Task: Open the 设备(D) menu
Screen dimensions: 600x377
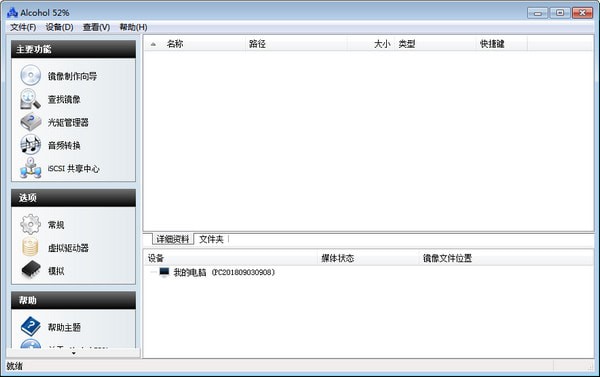Action: point(59,27)
